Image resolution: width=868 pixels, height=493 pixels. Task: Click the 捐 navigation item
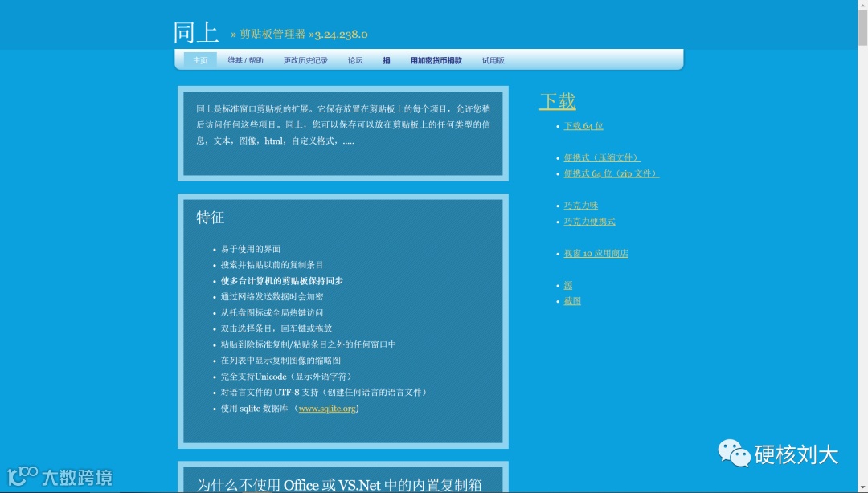point(387,60)
